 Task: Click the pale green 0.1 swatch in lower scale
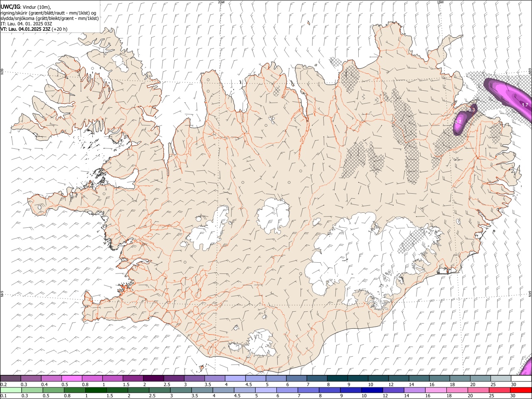point(10,390)
